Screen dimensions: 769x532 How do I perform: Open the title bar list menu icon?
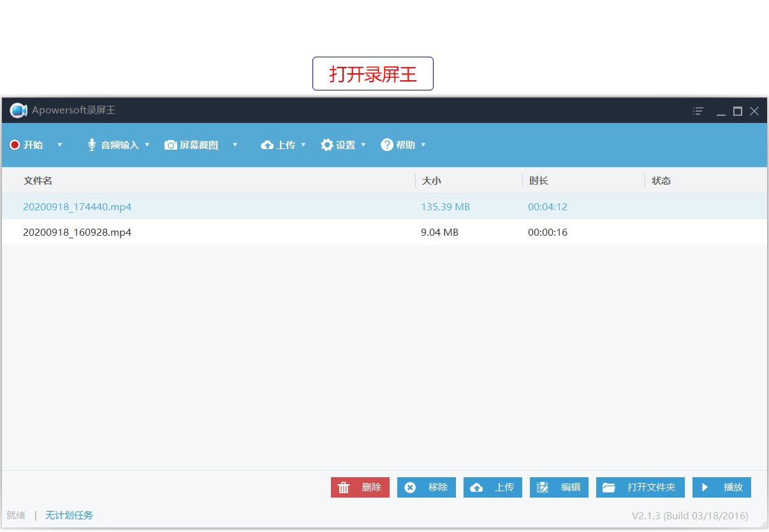pos(698,111)
